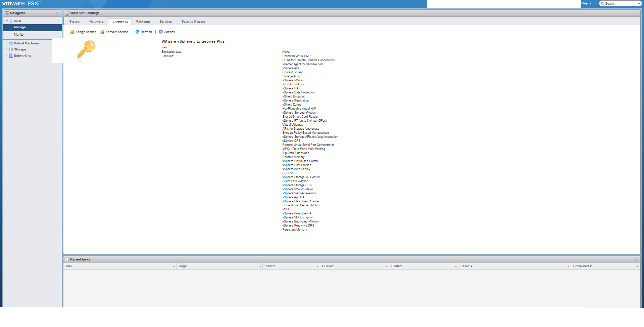Open Virtual Machines in Navigator
The image size is (644, 327).
point(27,43)
